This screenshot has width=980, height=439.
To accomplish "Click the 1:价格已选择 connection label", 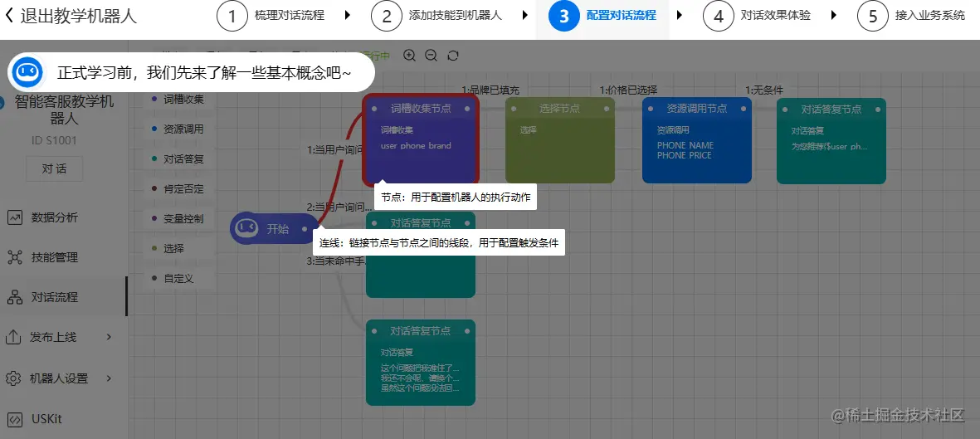I will pos(628,90).
